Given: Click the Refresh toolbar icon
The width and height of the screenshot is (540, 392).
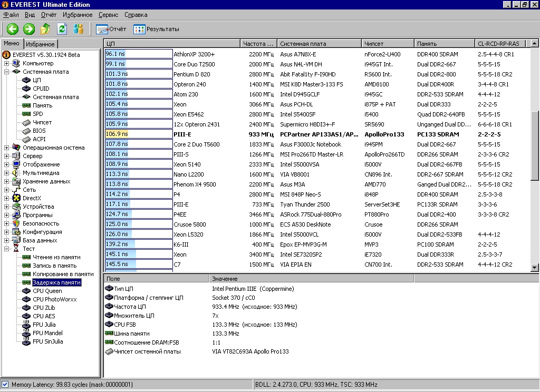Looking at the screenshot, I should [x=62, y=29].
